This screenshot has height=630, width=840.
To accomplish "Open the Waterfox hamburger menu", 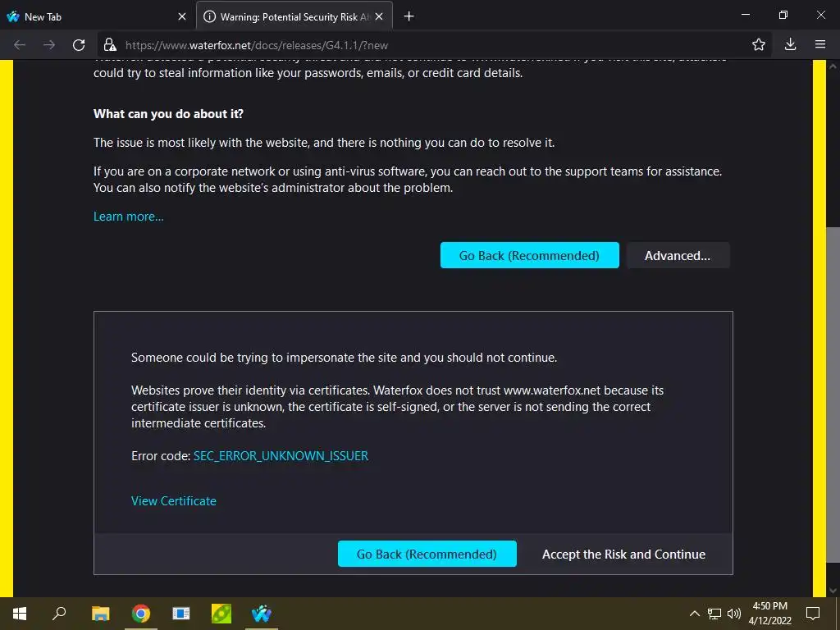I will click(820, 45).
